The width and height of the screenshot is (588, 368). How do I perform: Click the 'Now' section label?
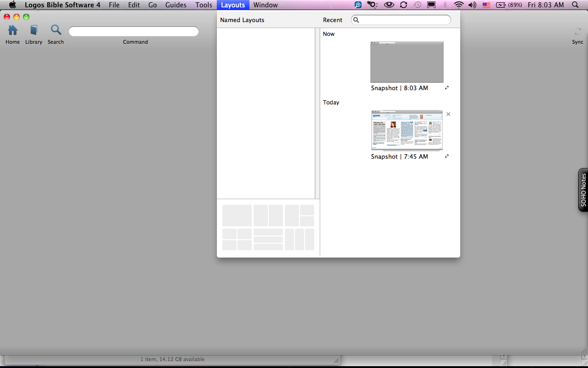pyautogui.click(x=329, y=34)
